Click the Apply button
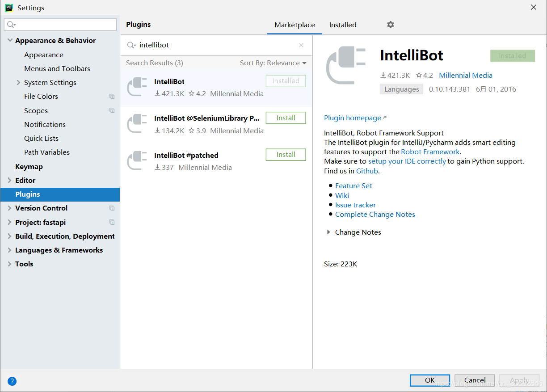547x392 pixels. (x=519, y=380)
